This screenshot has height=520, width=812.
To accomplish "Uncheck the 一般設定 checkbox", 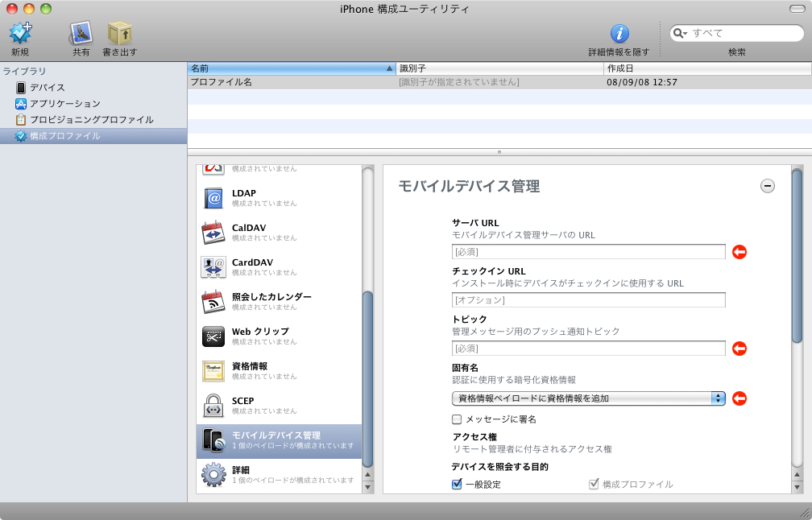I will [x=457, y=485].
